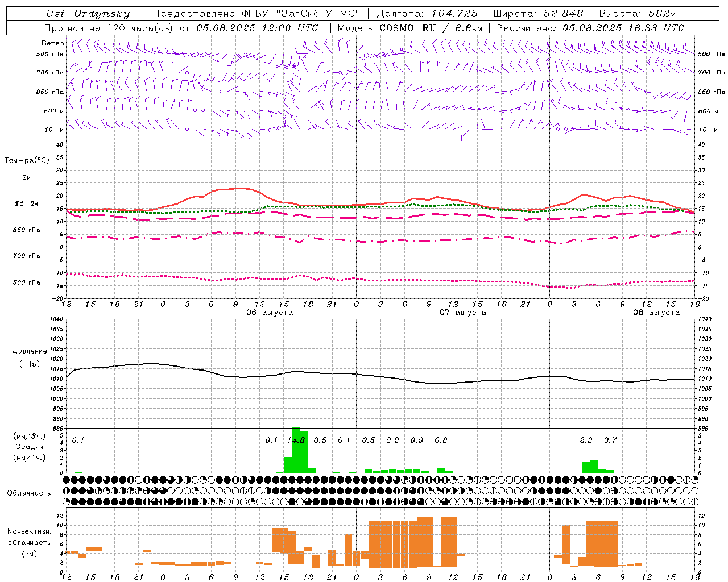Select the 'Прогноз на 120 часа(ов)' forecast text
728x582 pixels.
click(x=109, y=27)
